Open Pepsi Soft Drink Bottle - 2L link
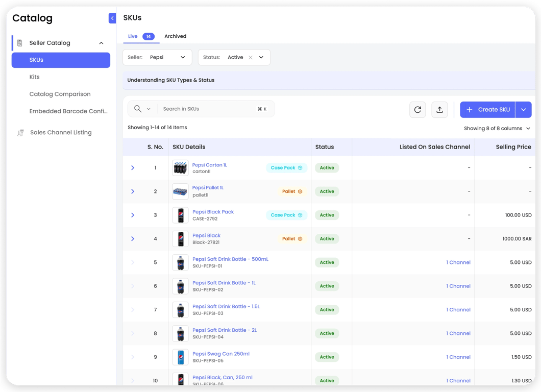 (x=225, y=330)
